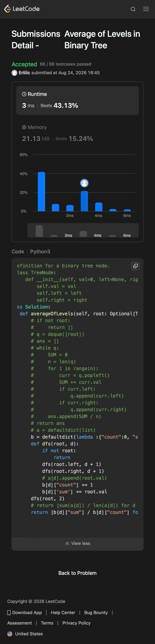Click the code line 'dfs(root, 2)'
Viewport: 155px width, 644px height.
48,499
